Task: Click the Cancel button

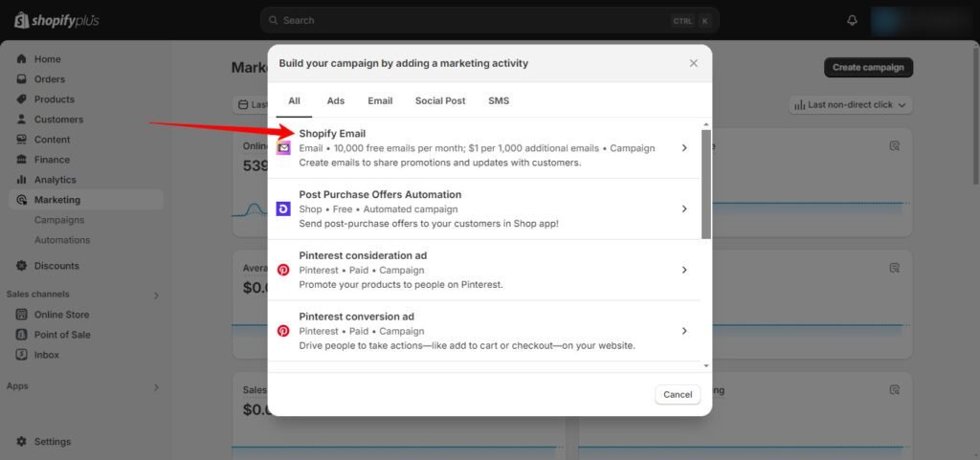Action: tap(678, 394)
